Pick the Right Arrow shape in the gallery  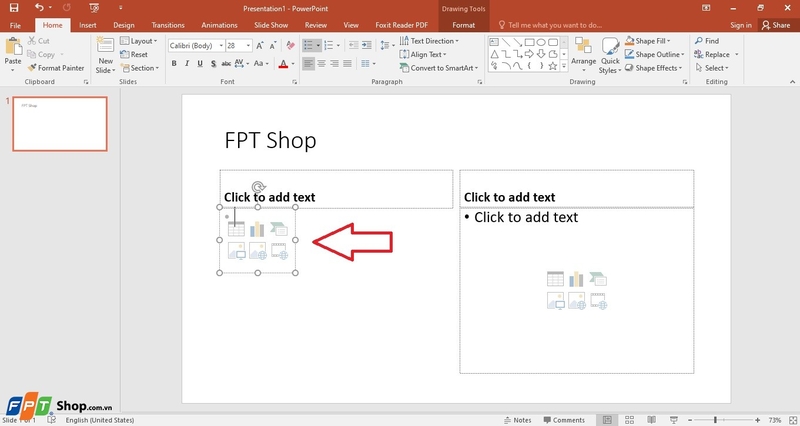coord(530,54)
